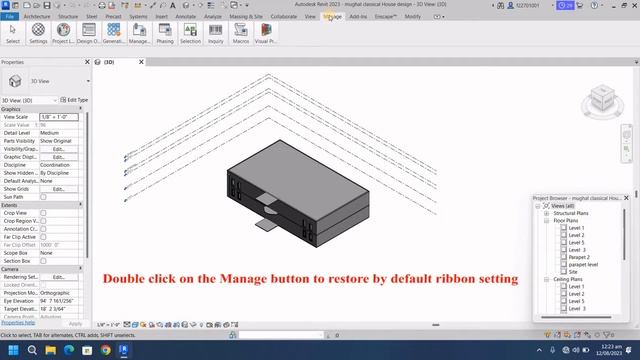Expand Structural Plans in Project Browser

click(x=547, y=213)
